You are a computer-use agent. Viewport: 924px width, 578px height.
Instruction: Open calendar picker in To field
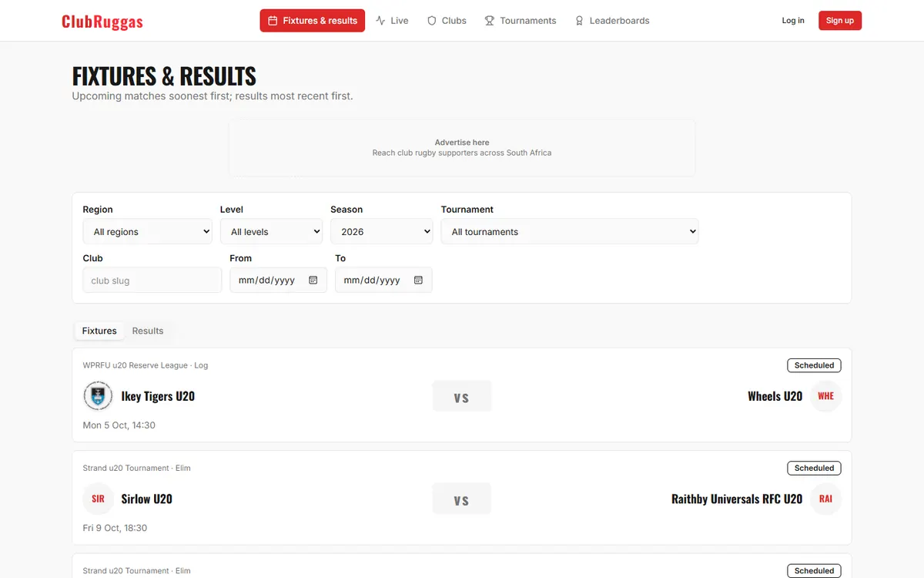(x=418, y=281)
